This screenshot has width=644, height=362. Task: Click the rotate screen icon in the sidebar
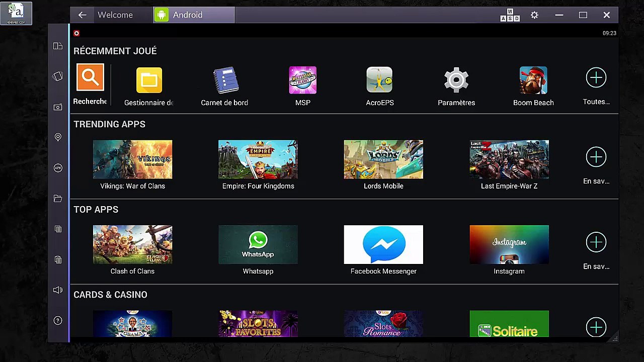point(58,46)
